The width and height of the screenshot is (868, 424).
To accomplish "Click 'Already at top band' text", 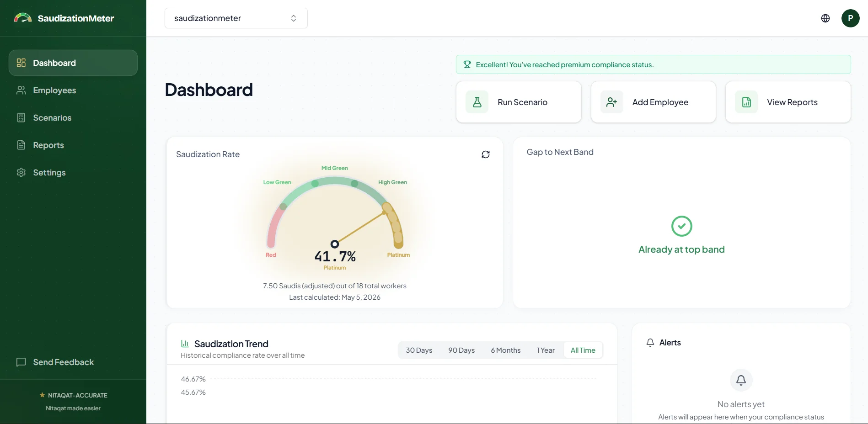I will [x=681, y=249].
